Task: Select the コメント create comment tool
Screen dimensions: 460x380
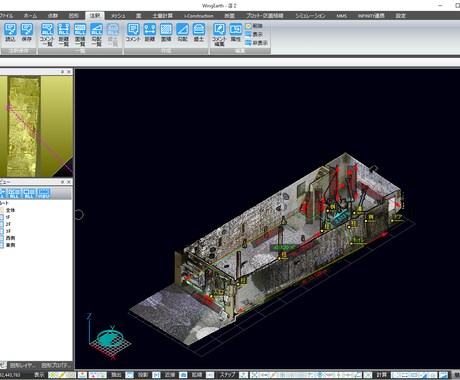Action: coord(133,32)
